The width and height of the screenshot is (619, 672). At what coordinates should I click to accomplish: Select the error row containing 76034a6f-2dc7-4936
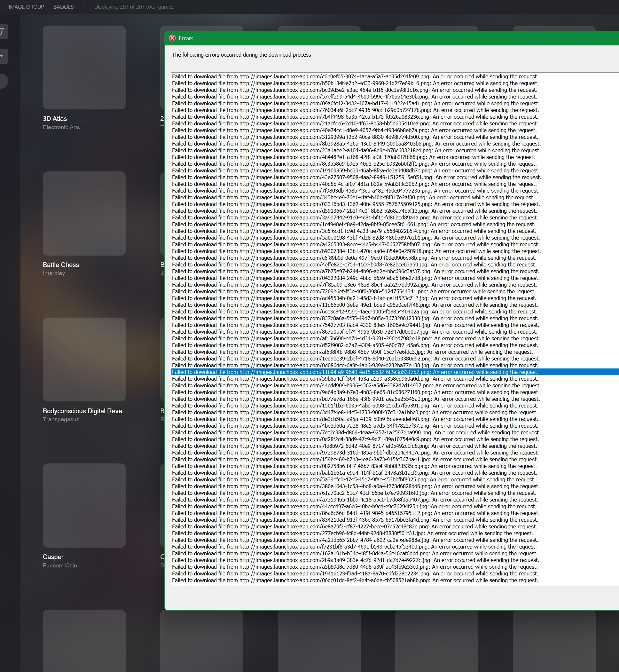tap(395, 110)
